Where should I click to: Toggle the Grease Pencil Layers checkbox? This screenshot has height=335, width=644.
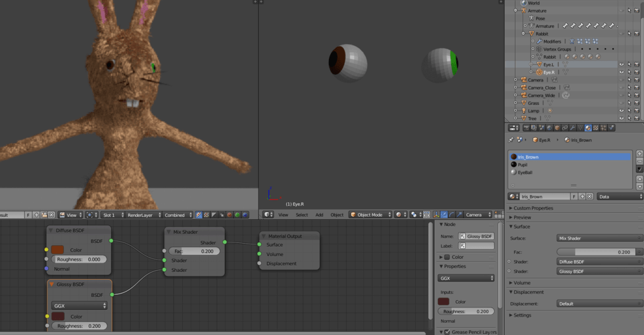click(447, 332)
